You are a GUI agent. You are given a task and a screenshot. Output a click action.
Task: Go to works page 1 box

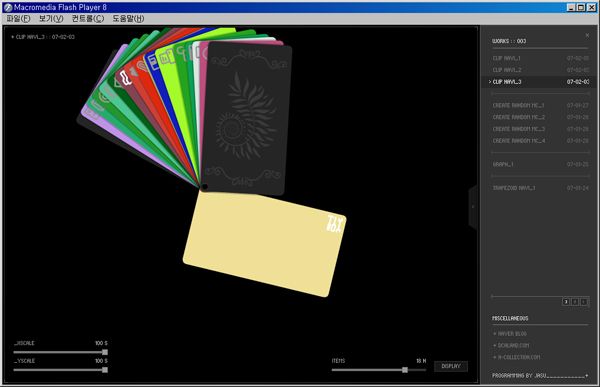click(584, 302)
